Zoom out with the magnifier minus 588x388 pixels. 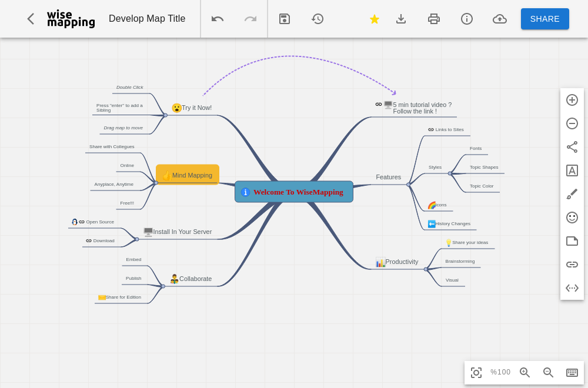[x=548, y=372]
